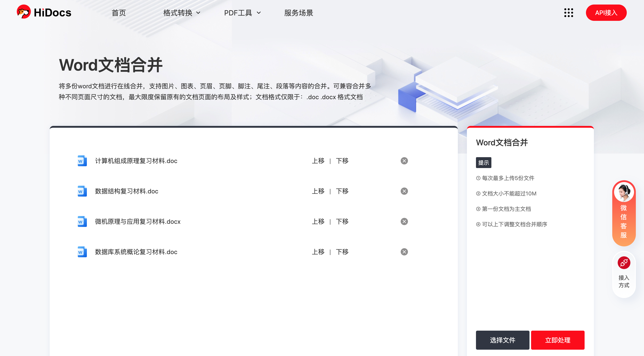Move 计算机组成原理复习材料.doc down with 下移
644x356 pixels.
click(342, 161)
